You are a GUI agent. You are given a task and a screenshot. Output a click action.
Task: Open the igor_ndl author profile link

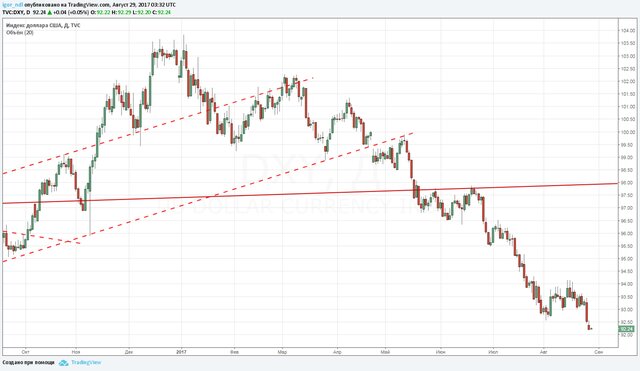pyautogui.click(x=12, y=5)
